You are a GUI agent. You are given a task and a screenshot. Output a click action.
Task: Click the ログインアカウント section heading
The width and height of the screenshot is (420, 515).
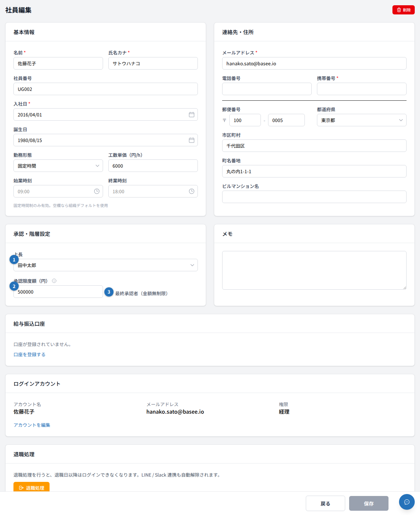[x=37, y=384]
